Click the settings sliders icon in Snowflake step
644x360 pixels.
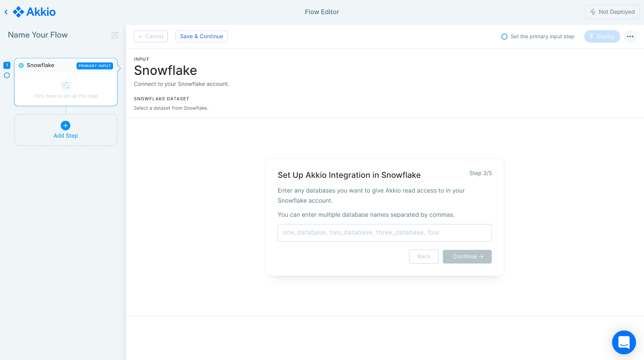coord(66,85)
